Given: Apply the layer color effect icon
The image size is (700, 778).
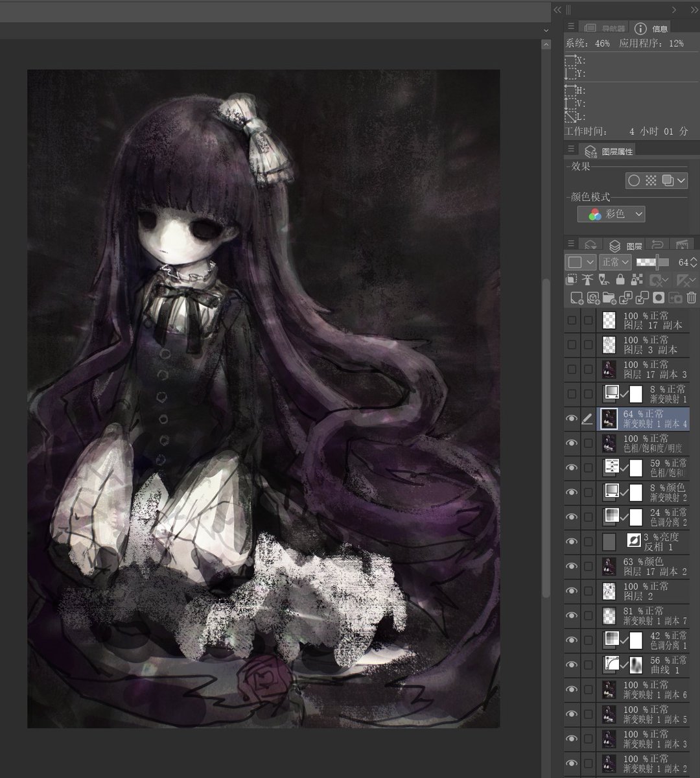Looking at the screenshot, I should coord(667,180).
